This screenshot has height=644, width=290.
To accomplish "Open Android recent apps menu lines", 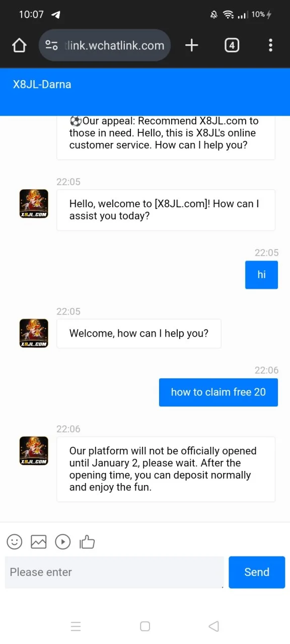I will click(76, 626).
